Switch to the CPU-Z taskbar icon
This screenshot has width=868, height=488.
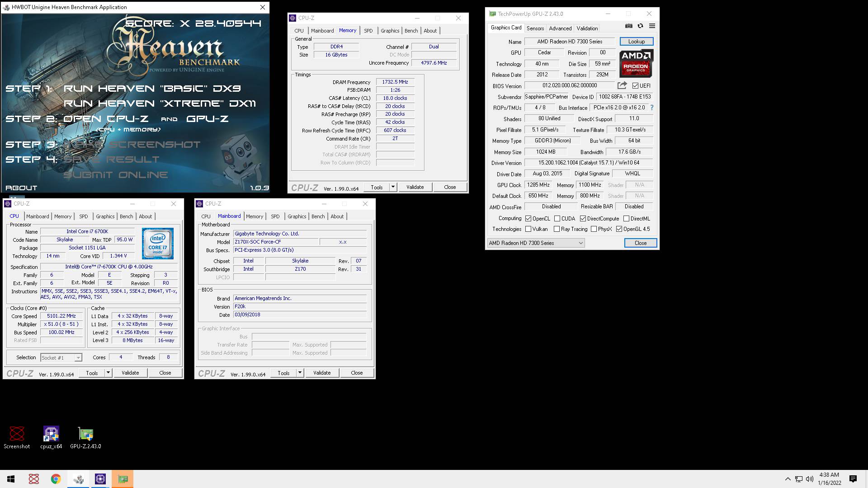[x=100, y=479]
